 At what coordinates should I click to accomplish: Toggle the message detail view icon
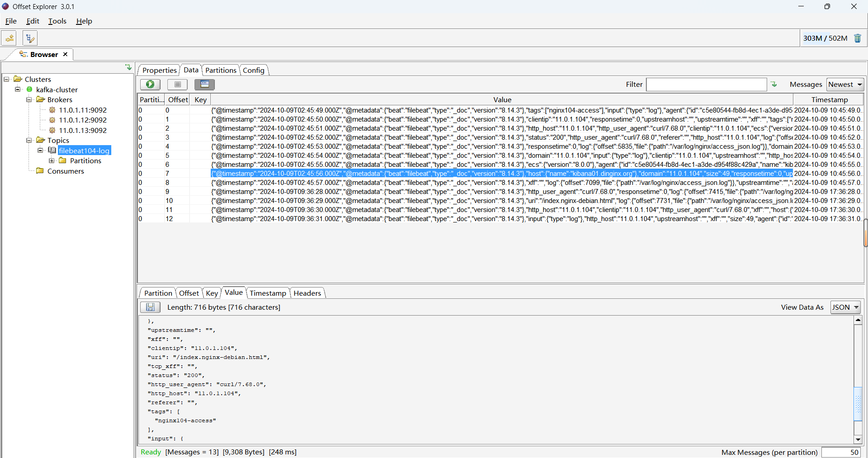204,85
